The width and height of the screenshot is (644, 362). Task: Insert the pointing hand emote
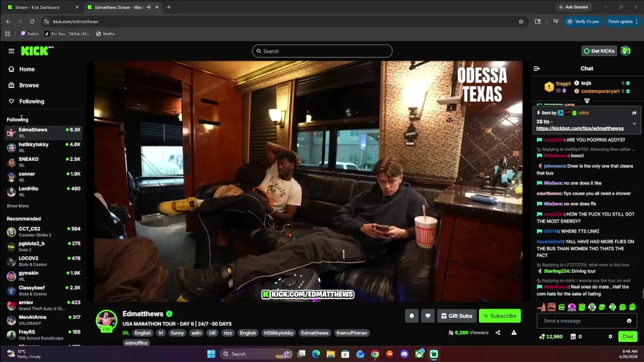click(x=541, y=307)
